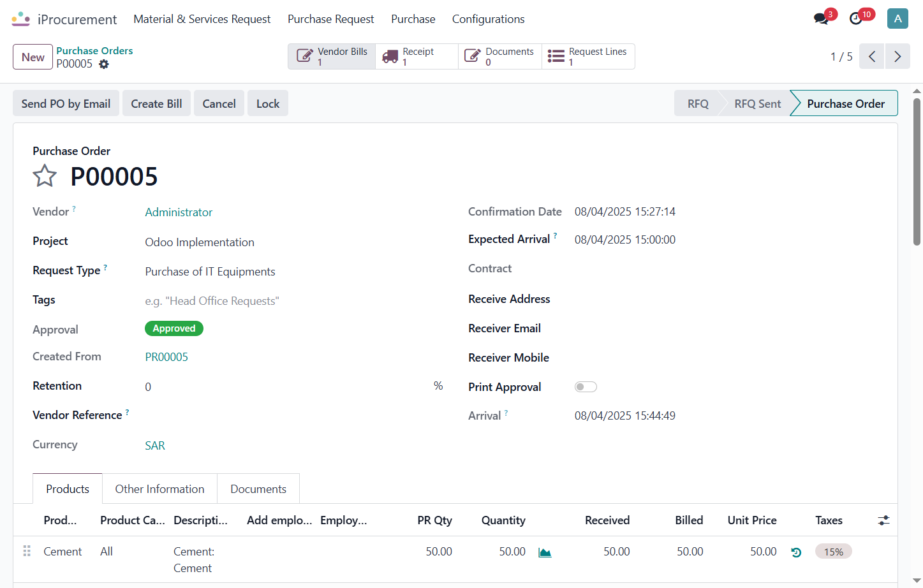Open the conversations chat icon
Viewport: 923px width, 588px height.
(x=822, y=18)
